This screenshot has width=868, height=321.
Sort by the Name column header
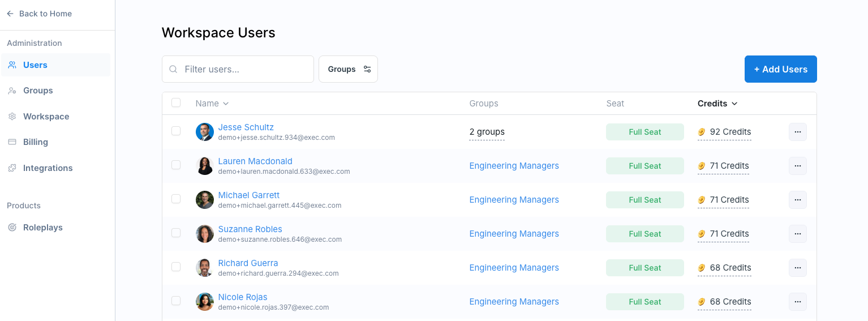(212, 104)
